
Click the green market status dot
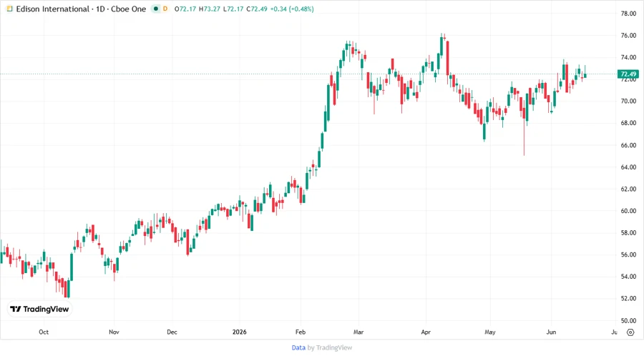pyautogui.click(x=156, y=9)
